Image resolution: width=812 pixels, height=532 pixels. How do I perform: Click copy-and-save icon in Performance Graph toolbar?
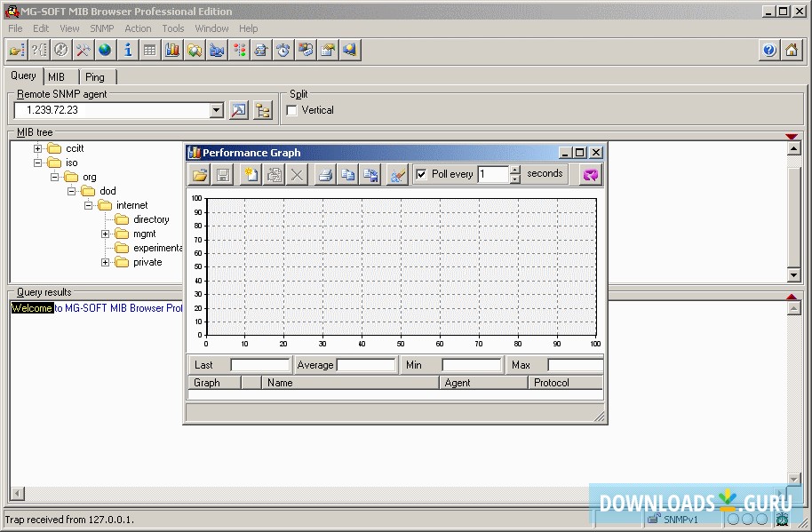coord(370,174)
